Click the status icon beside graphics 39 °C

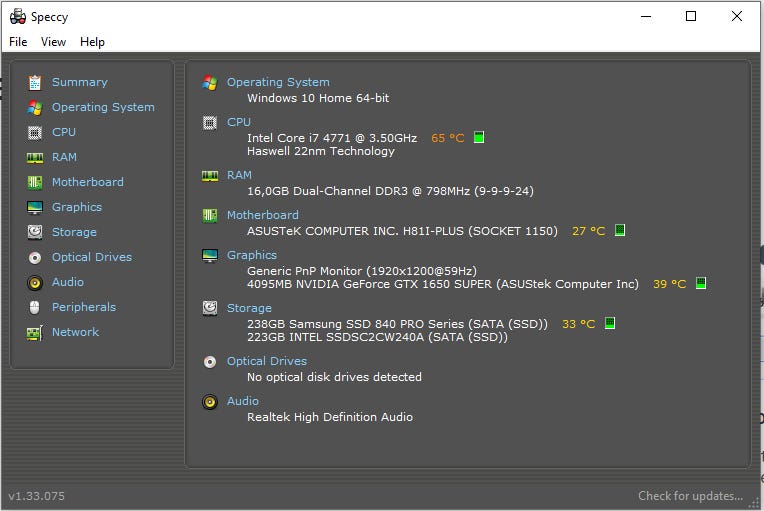tap(701, 283)
